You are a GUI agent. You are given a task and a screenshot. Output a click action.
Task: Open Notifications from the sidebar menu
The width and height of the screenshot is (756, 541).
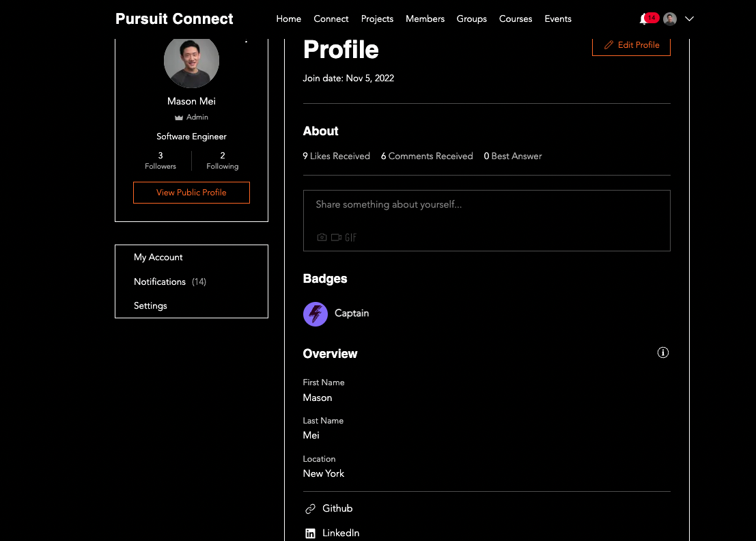pos(159,281)
